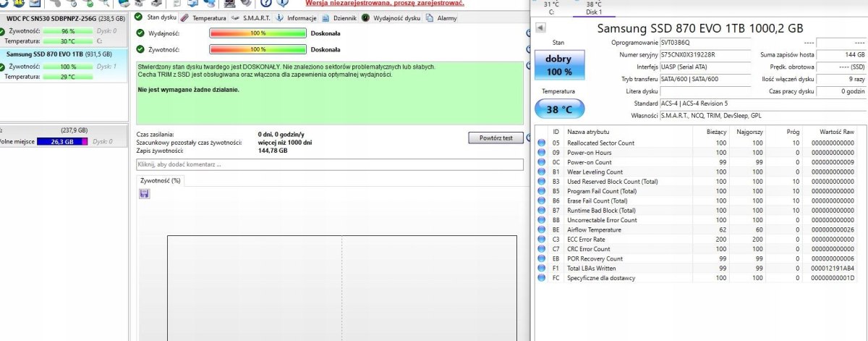
Task: Click the green check beside Żywotność in status panel
Action: click(140, 49)
